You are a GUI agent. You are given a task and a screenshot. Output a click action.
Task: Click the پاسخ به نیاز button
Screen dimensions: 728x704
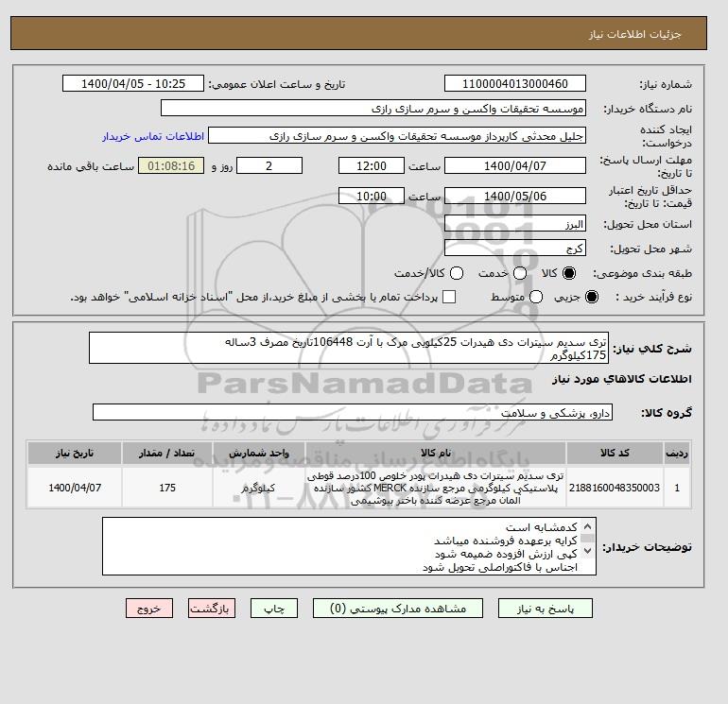click(x=546, y=609)
